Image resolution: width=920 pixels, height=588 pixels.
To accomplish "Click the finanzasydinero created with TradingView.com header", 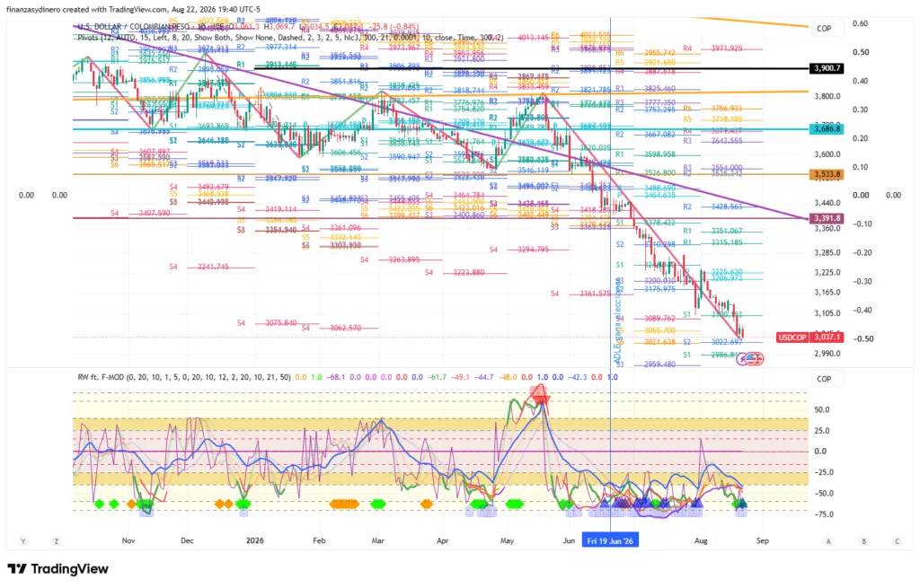I will pyautogui.click(x=133, y=9).
